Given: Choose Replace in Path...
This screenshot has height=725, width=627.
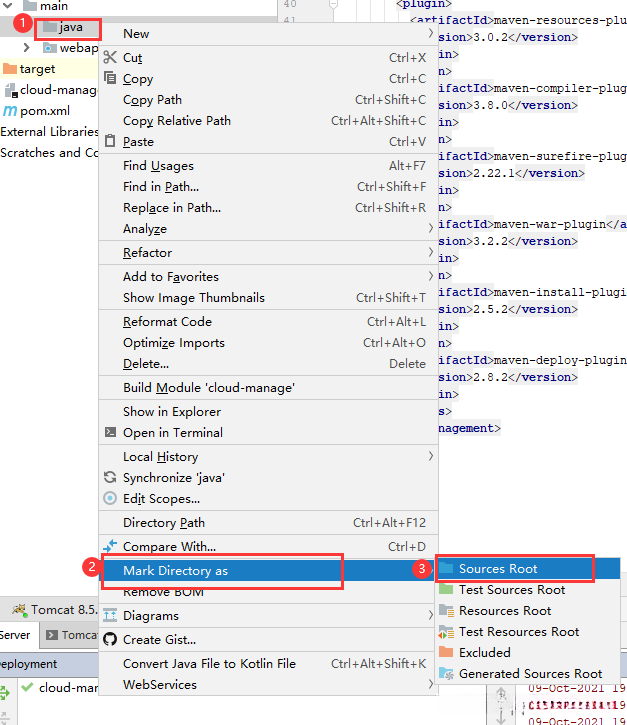Looking at the screenshot, I should coord(268,208).
